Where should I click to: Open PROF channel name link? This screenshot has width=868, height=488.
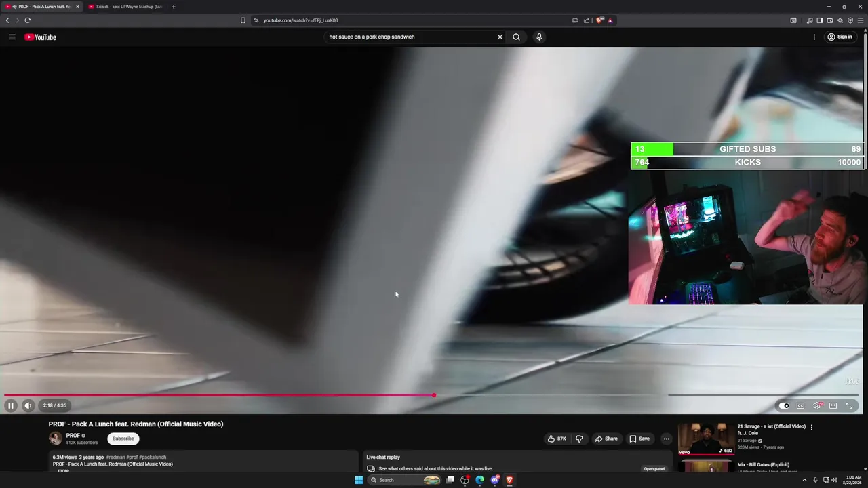[73, 436]
